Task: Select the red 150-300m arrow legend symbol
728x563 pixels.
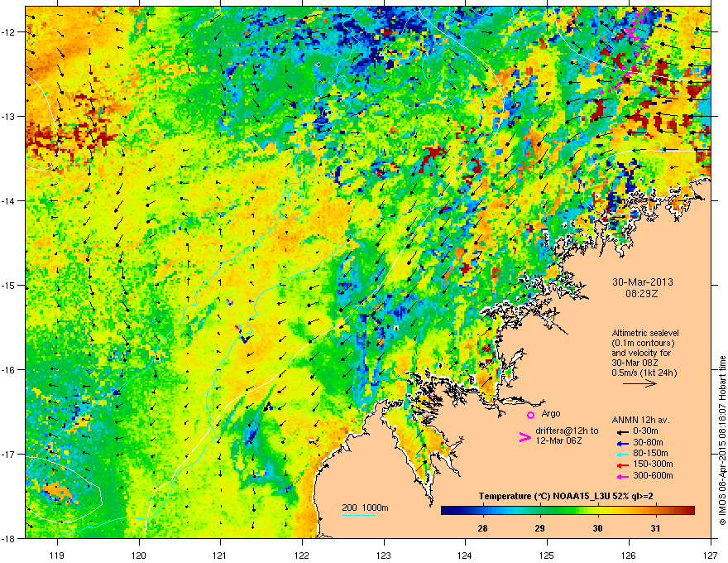Action: pyautogui.click(x=621, y=464)
